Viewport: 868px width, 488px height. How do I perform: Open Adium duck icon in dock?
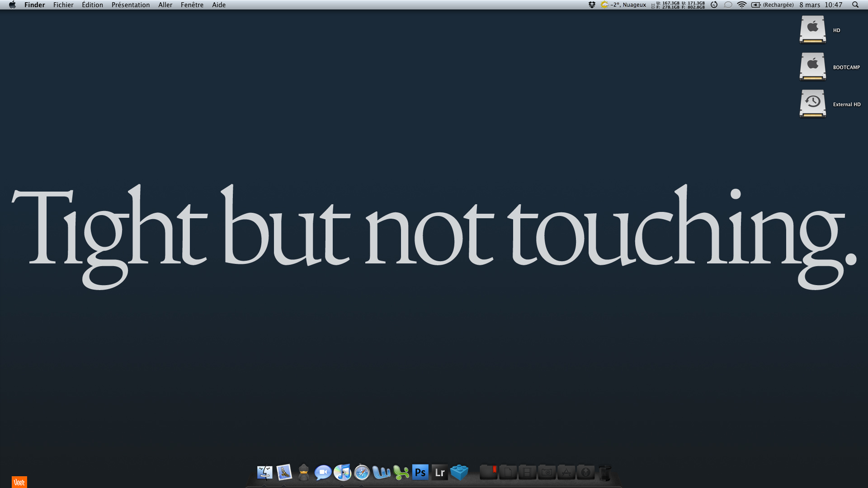click(x=304, y=473)
